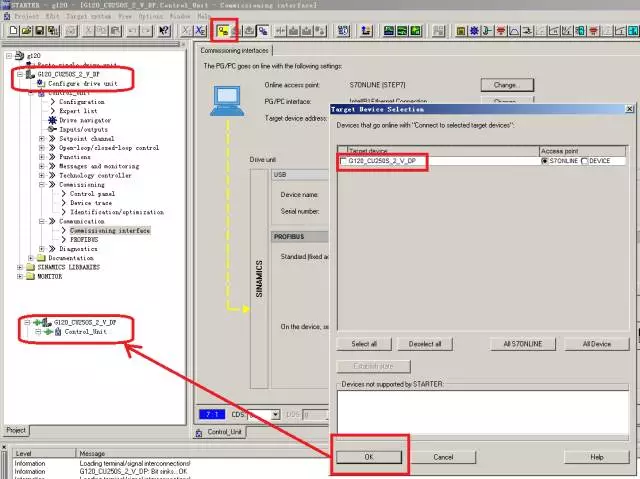Collapse the Commissioning tree node
The image size is (640, 479).
click(x=42, y=184)
